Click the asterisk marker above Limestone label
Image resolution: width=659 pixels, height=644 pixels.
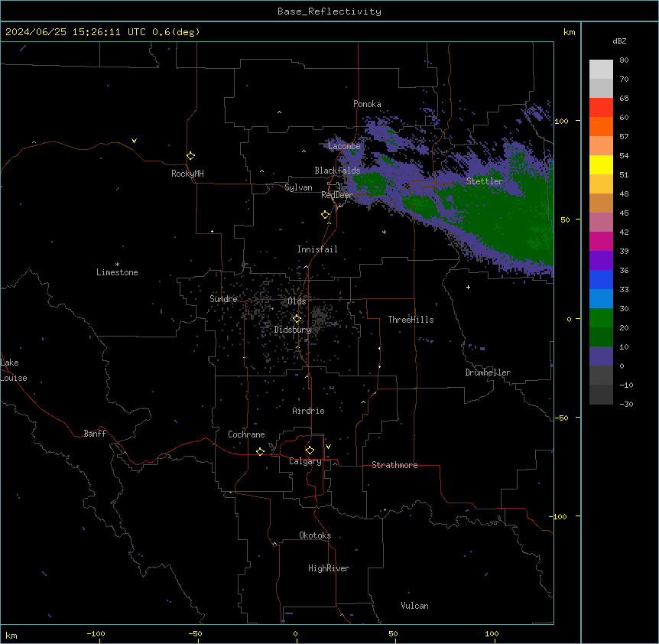117,265
